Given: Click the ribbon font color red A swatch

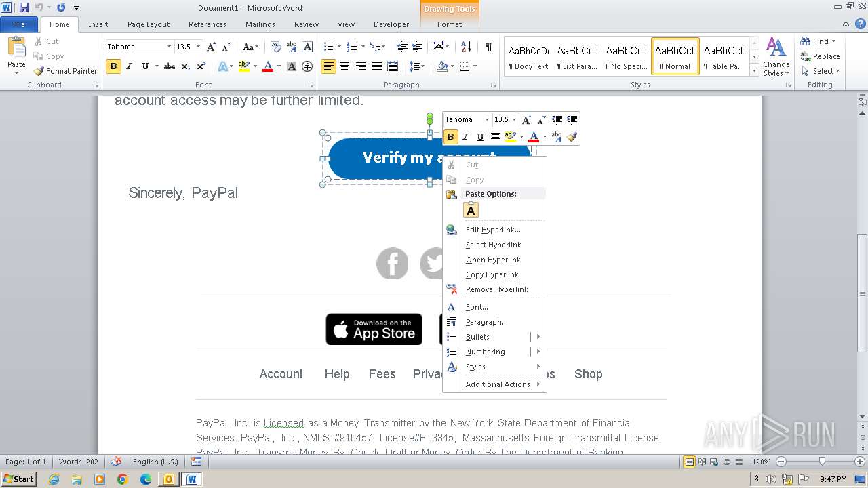Looking at the screenshot, I should [x=267, y=66].
